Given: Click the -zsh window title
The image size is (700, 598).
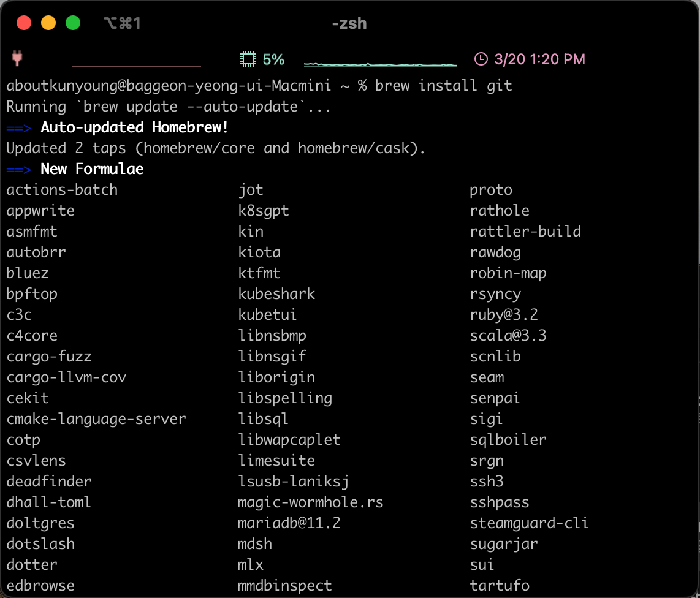Looking at the screenshot, I should 349,23.
